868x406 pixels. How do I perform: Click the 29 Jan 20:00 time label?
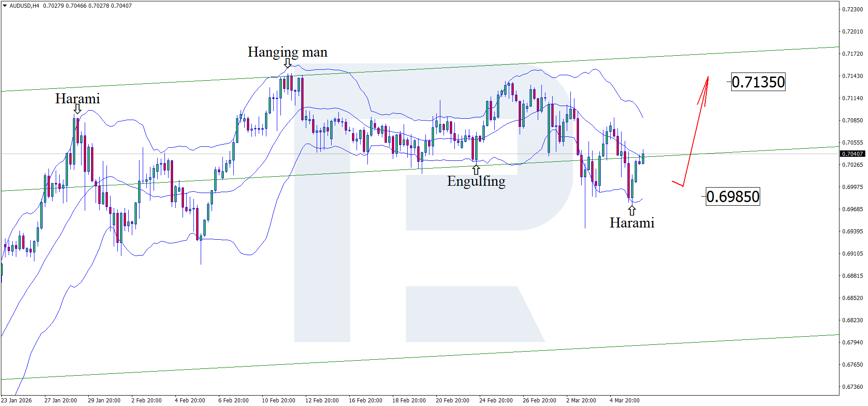(x=104, y=401)
